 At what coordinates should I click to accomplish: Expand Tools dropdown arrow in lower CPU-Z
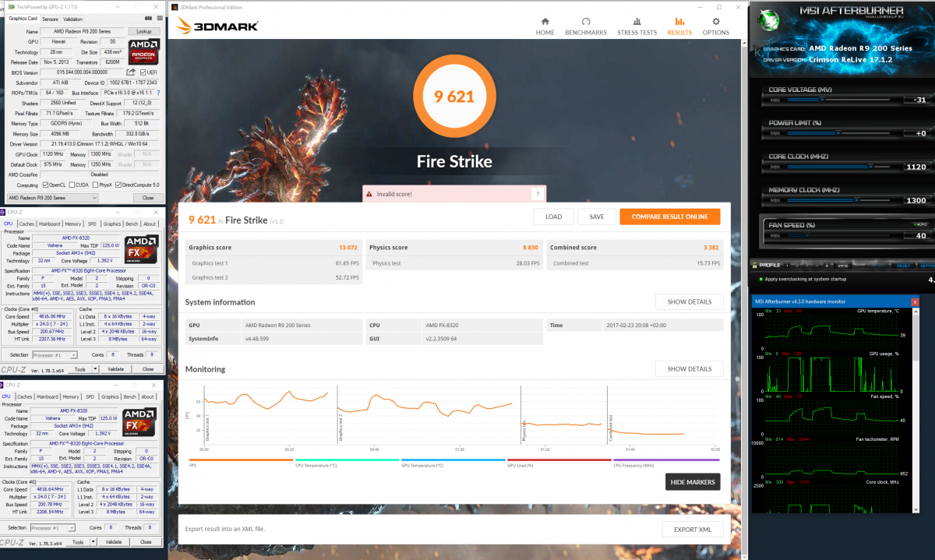click(92, 542)
